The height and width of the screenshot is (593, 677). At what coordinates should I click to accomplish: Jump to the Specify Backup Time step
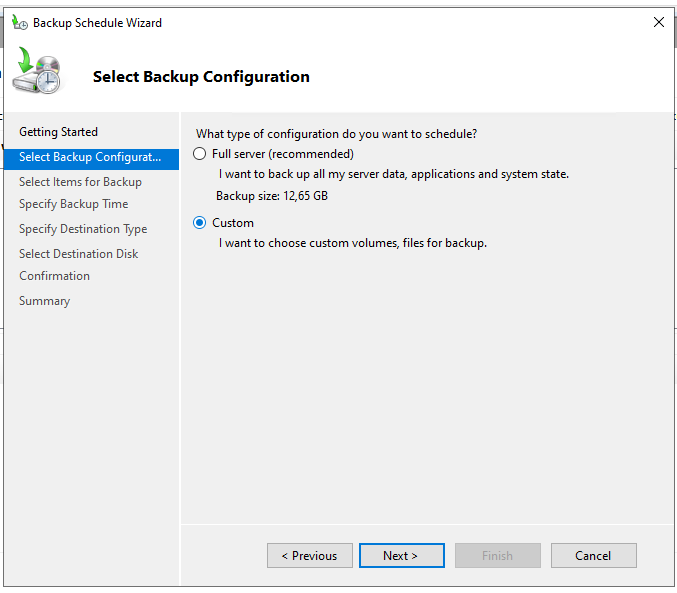pos(73,204)
